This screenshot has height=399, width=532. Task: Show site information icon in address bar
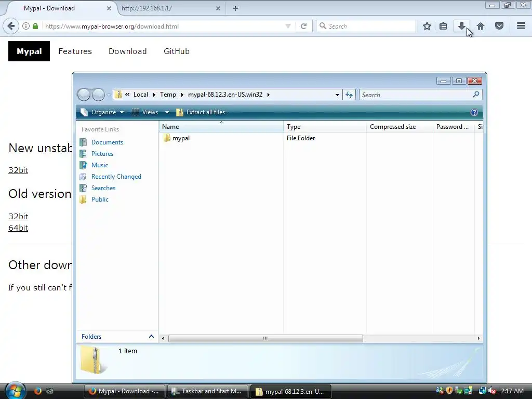(x=26, y=26)
